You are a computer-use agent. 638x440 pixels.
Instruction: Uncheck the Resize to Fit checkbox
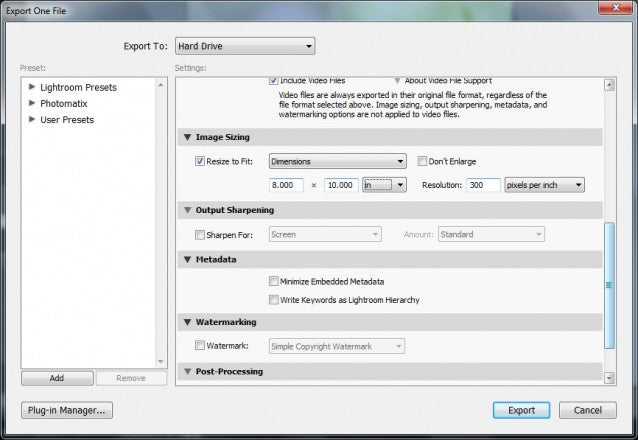coord(199,161)
